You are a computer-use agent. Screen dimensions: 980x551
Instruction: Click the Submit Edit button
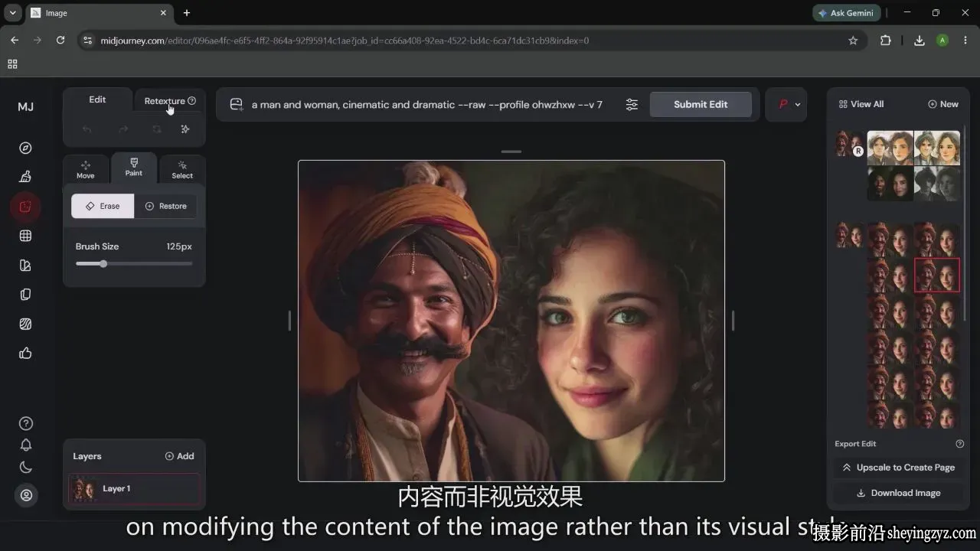pos(701,104)
